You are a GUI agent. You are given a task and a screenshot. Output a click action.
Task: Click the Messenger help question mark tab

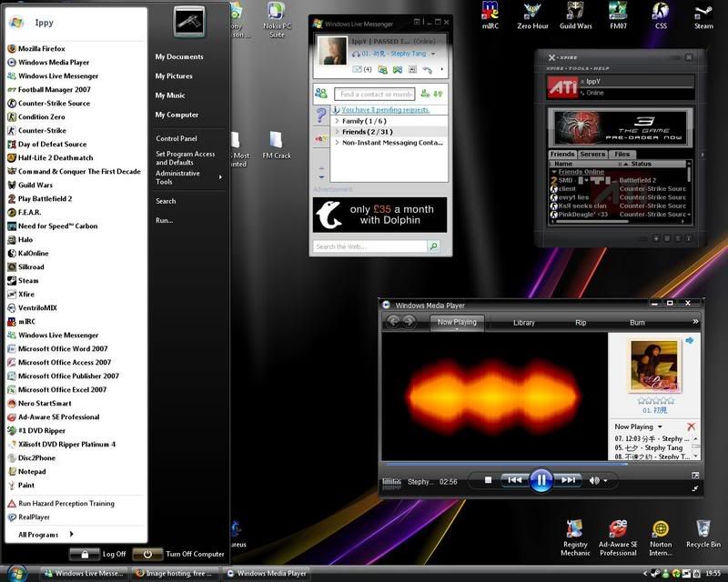pyautogui.click(x=321, y=115)
